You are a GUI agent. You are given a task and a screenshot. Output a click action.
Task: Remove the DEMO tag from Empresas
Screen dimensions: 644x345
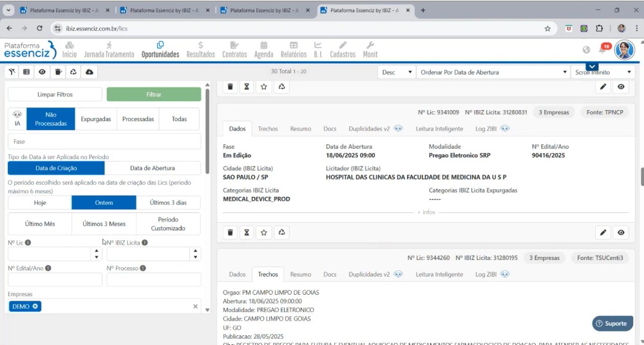(35, 306)
